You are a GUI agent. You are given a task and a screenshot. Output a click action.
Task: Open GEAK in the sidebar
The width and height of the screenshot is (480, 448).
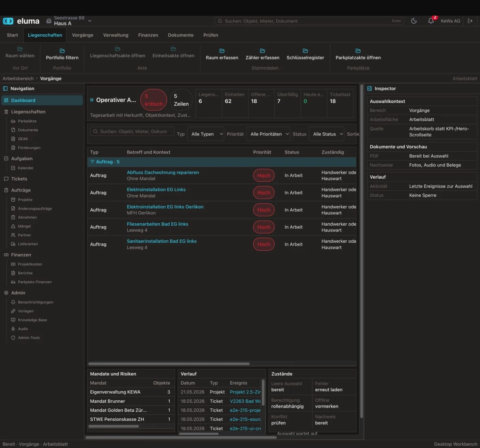23,139
